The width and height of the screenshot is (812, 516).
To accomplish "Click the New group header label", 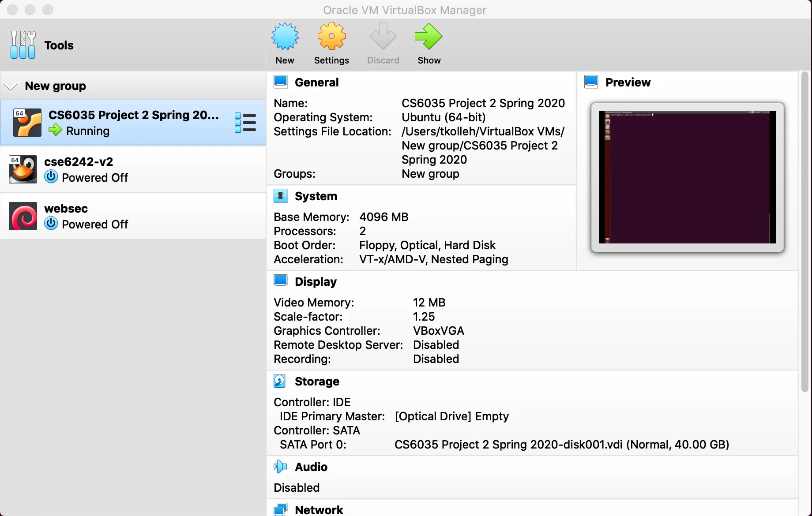I will [x=55, y=86].
